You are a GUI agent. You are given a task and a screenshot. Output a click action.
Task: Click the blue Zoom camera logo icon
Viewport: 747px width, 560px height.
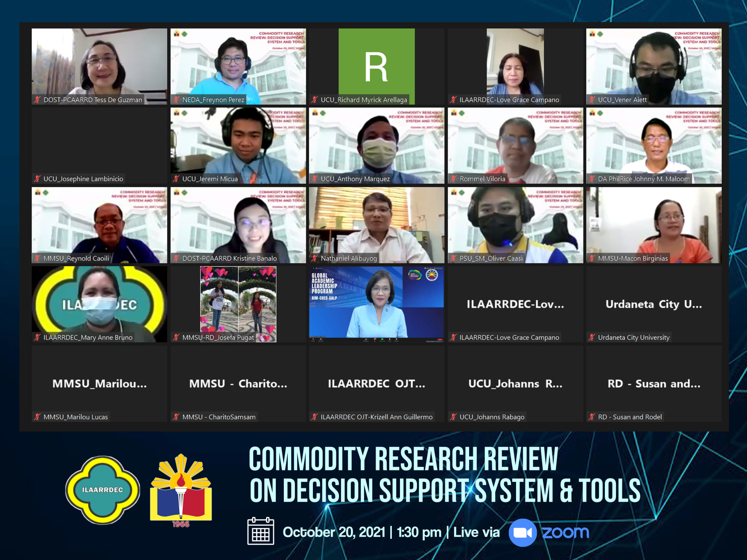point(522,533)
